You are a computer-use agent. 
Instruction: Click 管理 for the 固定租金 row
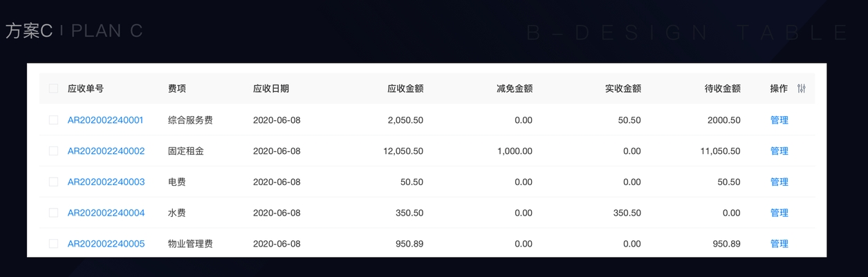[779, 151]
